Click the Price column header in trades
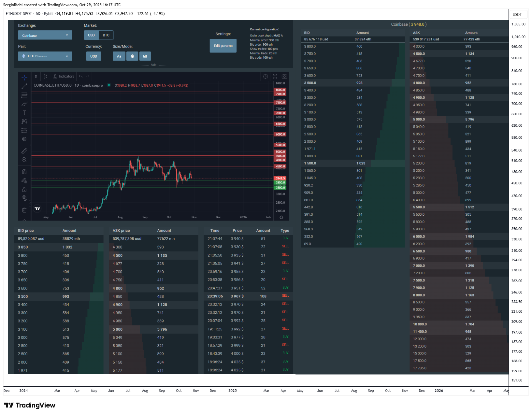 [237, 230]
